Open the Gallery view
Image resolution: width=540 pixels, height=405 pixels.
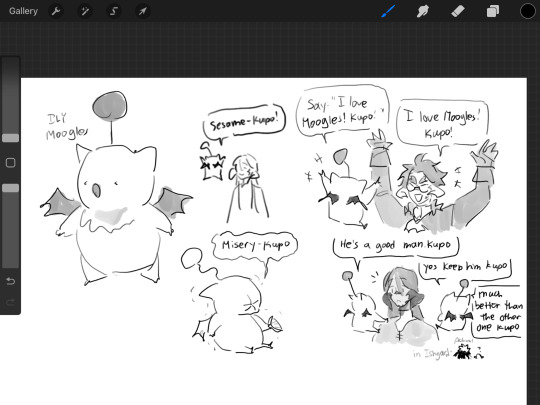click(23, 11)
